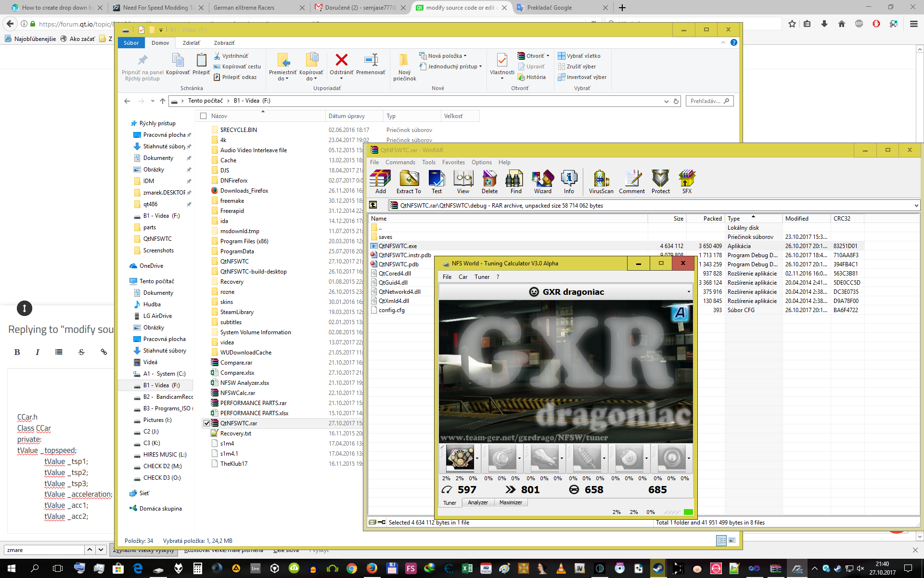Click the green indicator in tuner status bar
This screenshot has width=924, height=578.
(x=688, y=512)
